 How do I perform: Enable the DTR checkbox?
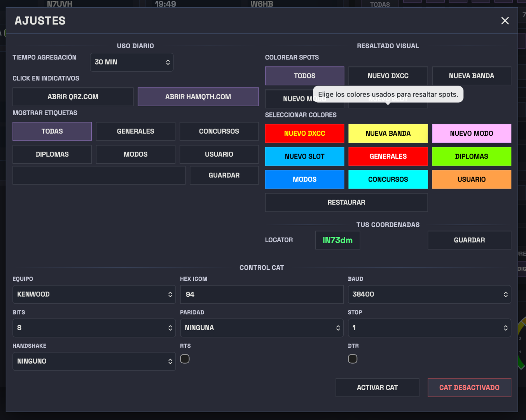coord(353,359)
